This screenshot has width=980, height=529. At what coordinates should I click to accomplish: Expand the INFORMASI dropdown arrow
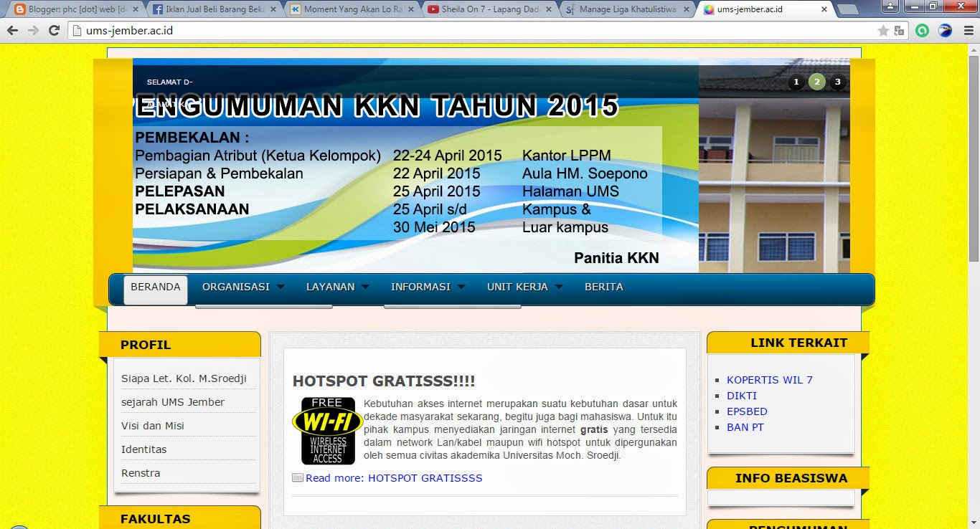point(461,287)
